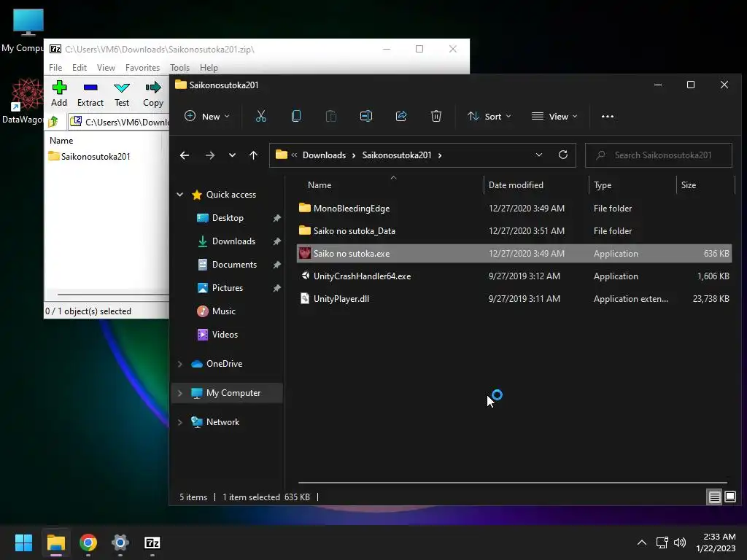The width and height of the screenshot is (747, 560).
Task: Open recent locations dropdown arrow
Action: coord(232,155)
